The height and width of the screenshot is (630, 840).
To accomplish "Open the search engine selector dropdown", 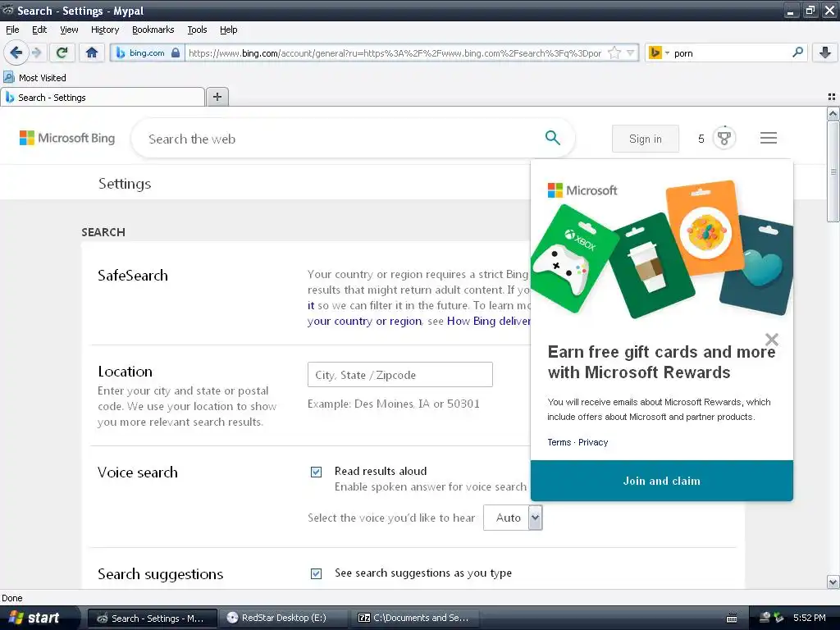I will pos(659,52).
